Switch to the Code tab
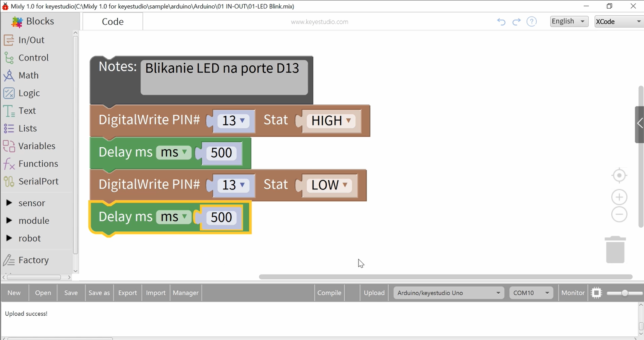This screenshot has width=644, height=340. [x=113, y=22]
